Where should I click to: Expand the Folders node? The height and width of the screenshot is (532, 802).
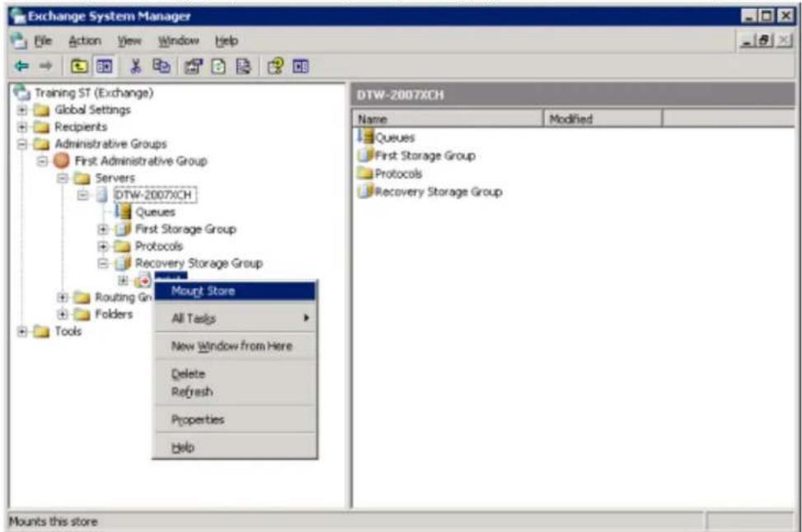63,315
